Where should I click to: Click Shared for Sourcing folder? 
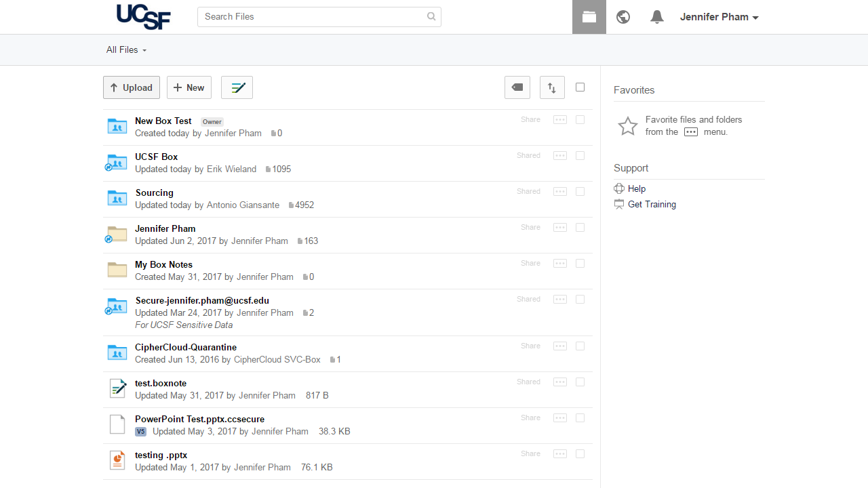528,192
